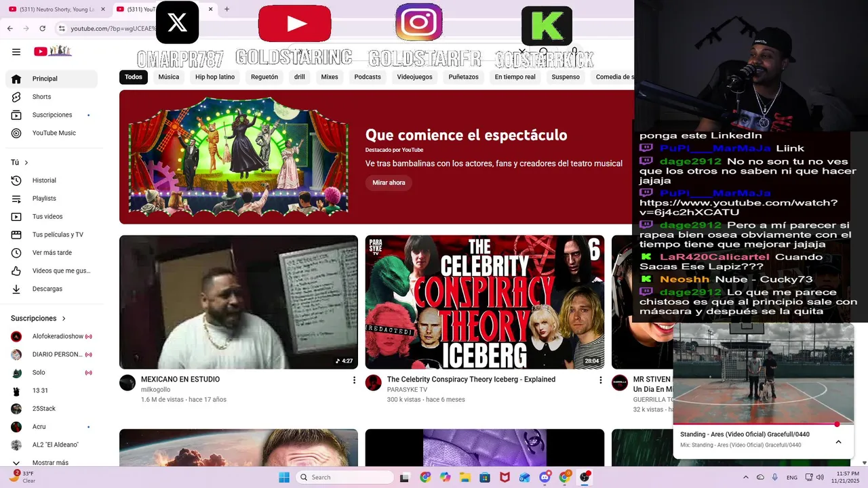
Task: Click the Windows taskbar Search box
Action: (344, 477)
